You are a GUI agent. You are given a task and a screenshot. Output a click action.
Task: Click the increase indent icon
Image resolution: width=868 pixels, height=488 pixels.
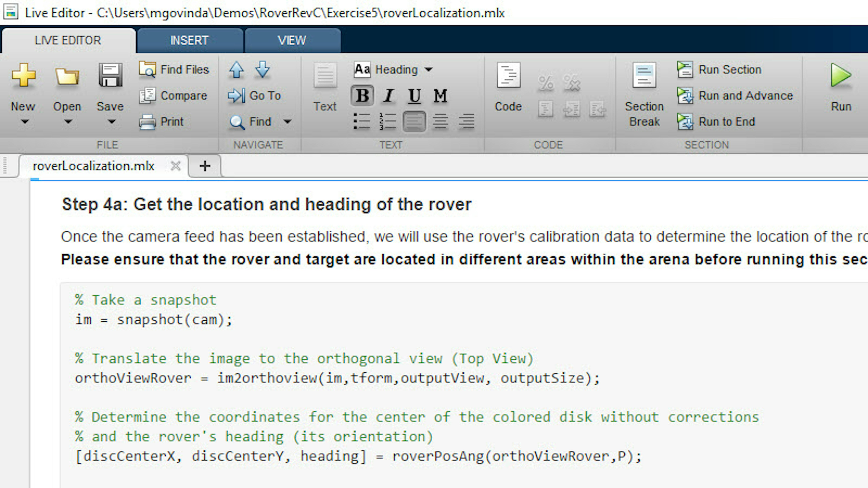tap(572, 109)
